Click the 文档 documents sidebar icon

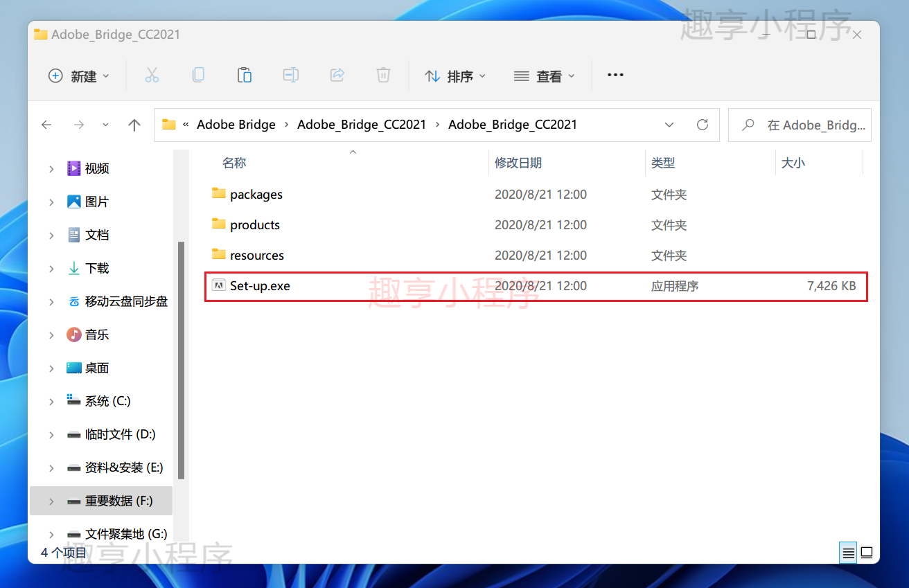tap(74, 235)
